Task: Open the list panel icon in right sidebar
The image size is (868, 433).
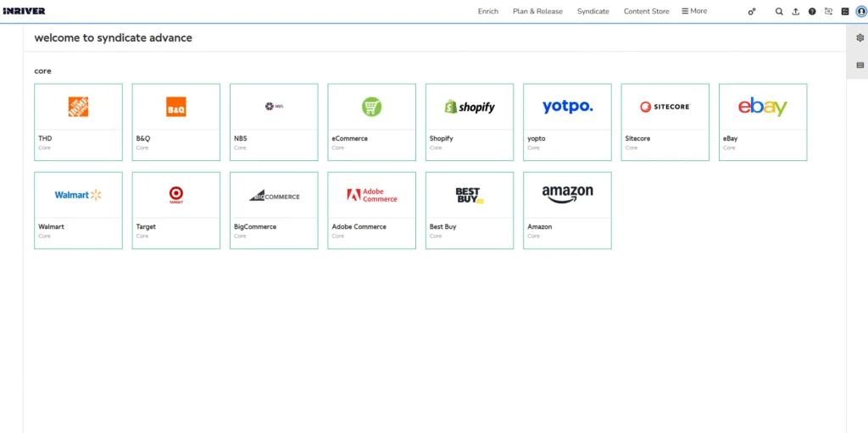Action: 860,65
